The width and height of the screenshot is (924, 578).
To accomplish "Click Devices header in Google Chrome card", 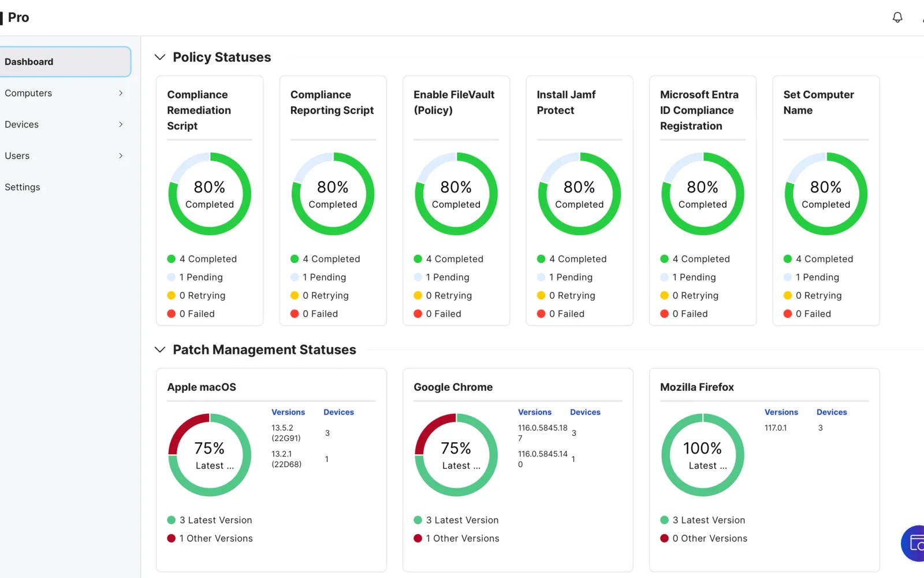I will click(x=585, y=412).
